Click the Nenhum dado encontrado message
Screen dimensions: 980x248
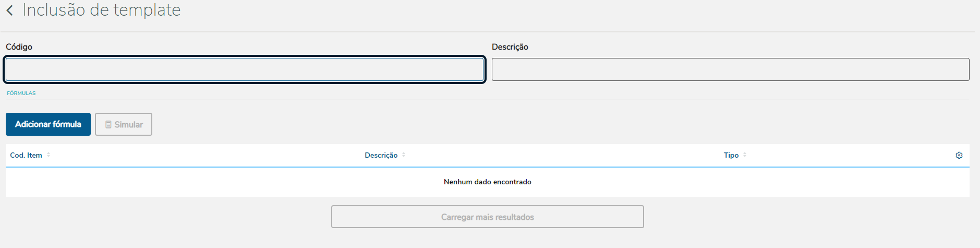487,182
